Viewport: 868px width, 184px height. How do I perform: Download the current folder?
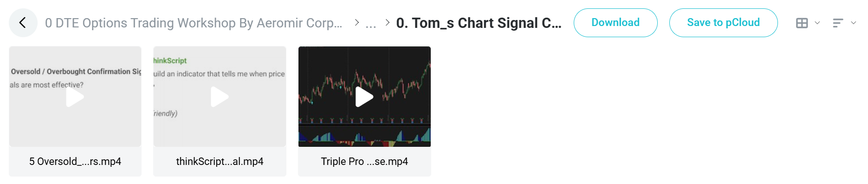[615, 23]
